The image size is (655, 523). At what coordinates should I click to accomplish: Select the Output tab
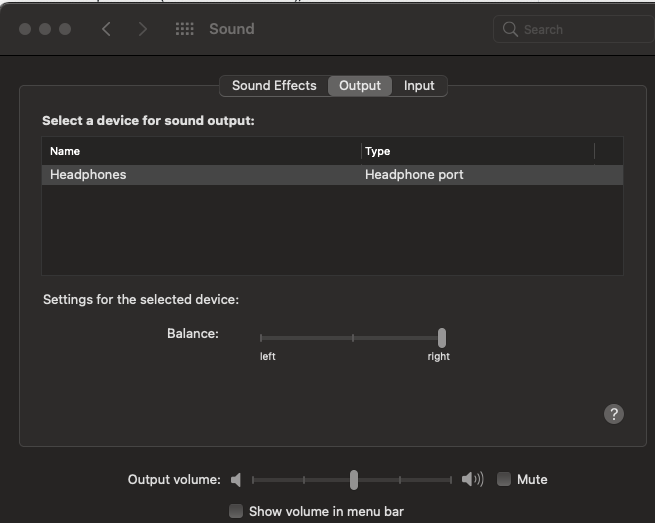tap(360, 86)
